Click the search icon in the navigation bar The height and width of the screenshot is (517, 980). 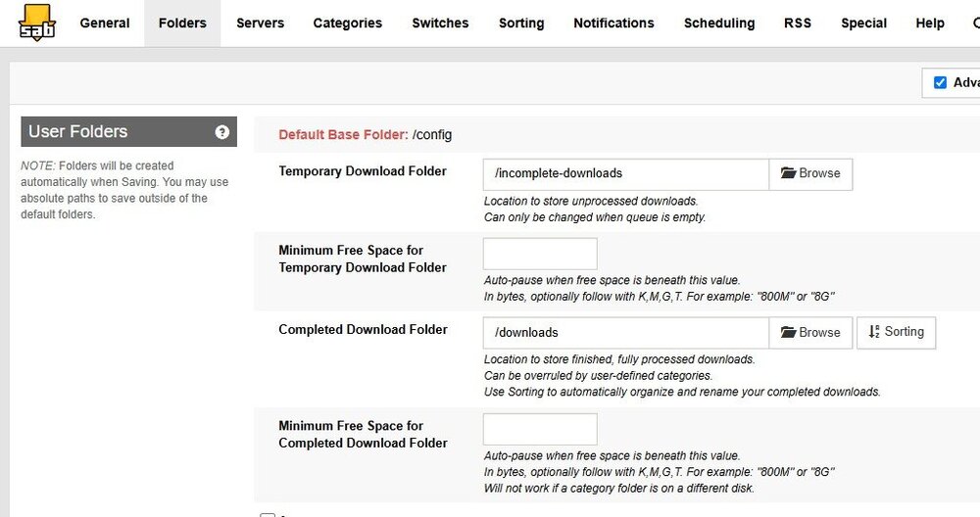tap(976, 23)
